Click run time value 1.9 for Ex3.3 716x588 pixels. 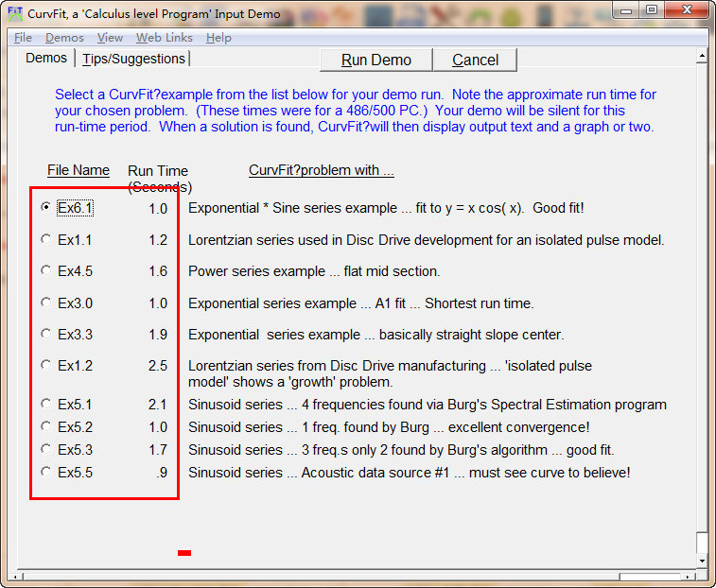[158, 335]
